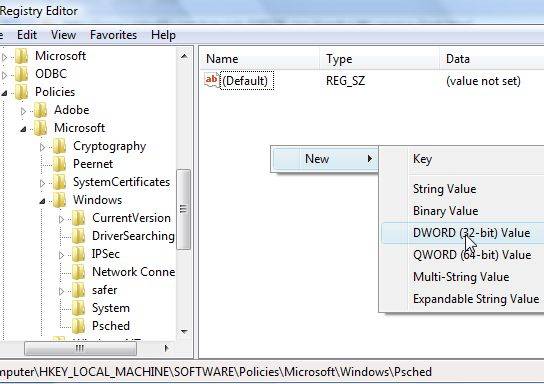Expand the SystemCertificates tree node
544x384 pixels.
point(42,183)
